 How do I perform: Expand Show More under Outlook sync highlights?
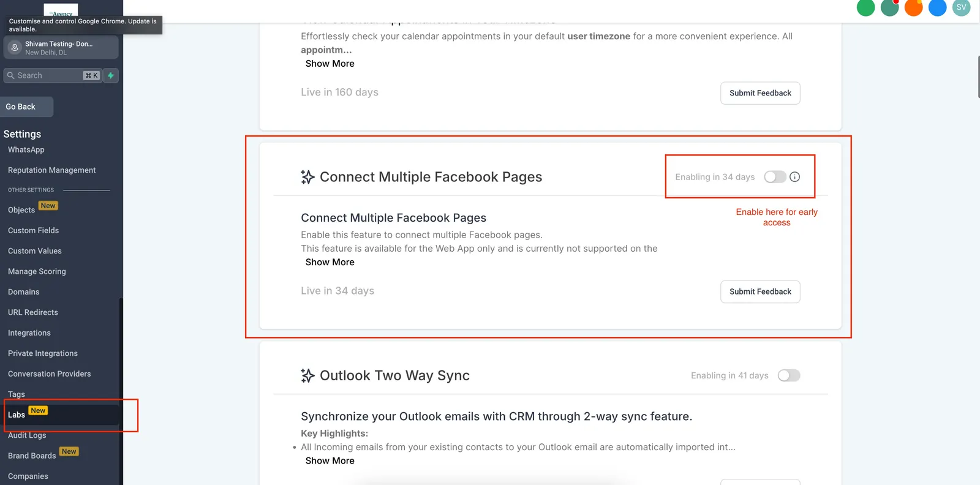(330, 461)
